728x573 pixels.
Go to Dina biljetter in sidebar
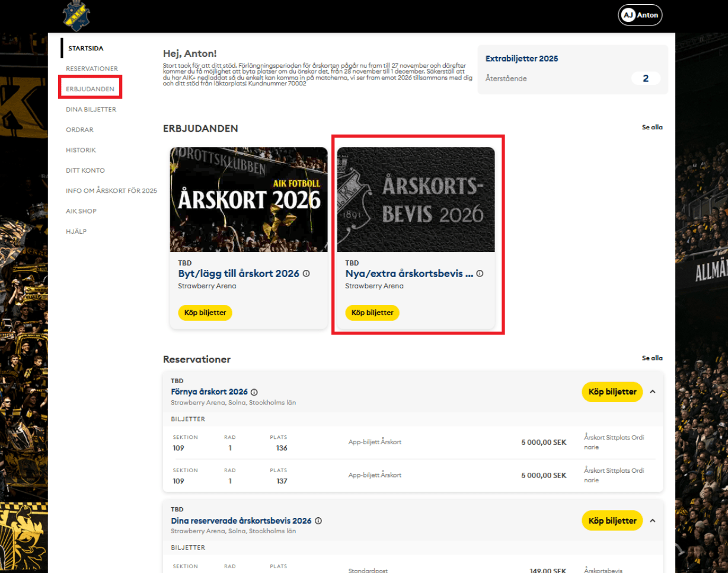[x=91, y=109]
